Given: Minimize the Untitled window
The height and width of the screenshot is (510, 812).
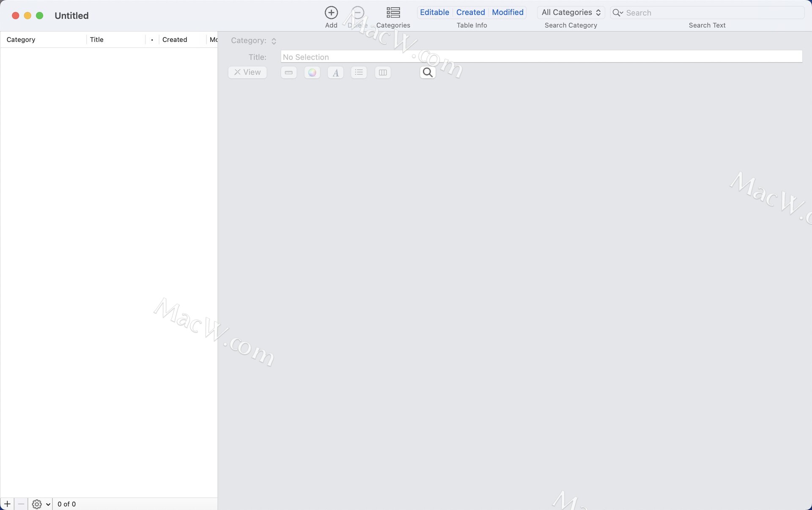Looking at the screenshot, I should 27,16.
